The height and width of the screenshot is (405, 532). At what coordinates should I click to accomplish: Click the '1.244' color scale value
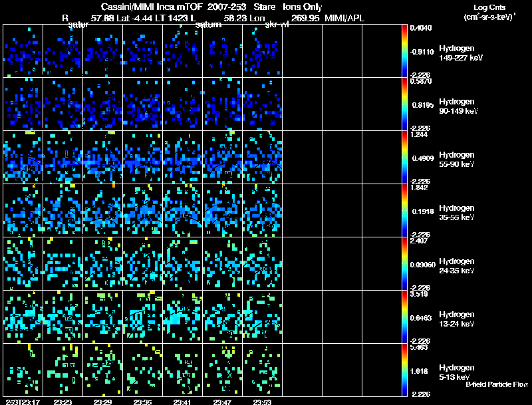418,134
